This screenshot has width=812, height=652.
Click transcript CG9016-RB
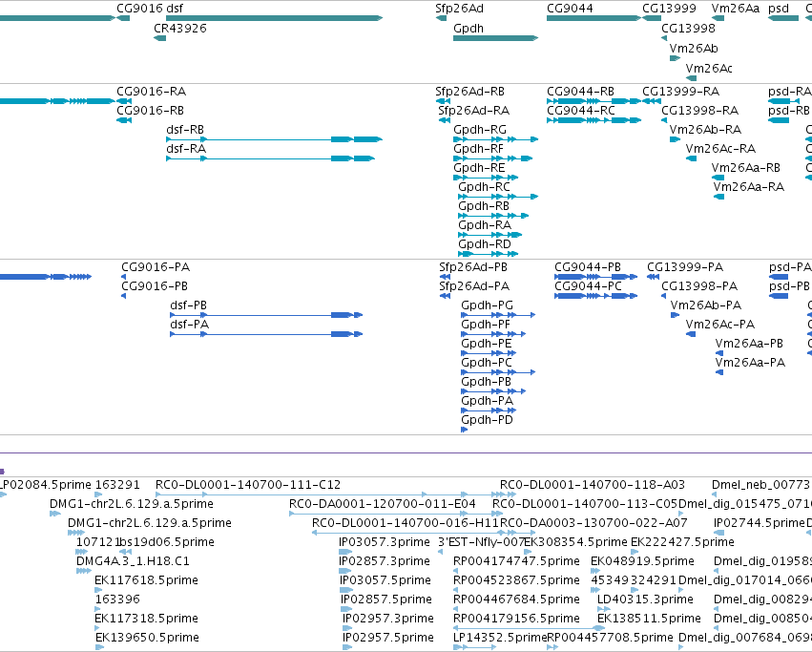150,111
